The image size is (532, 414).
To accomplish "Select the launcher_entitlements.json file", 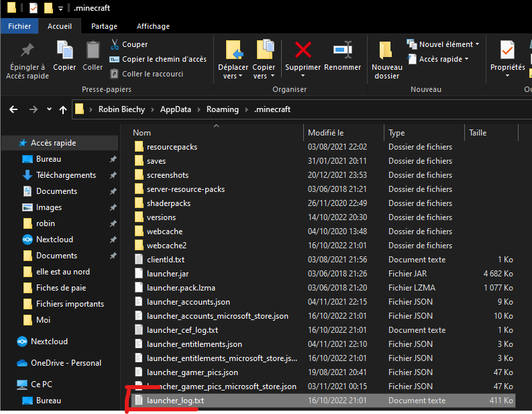I will (x=195, y=344).
